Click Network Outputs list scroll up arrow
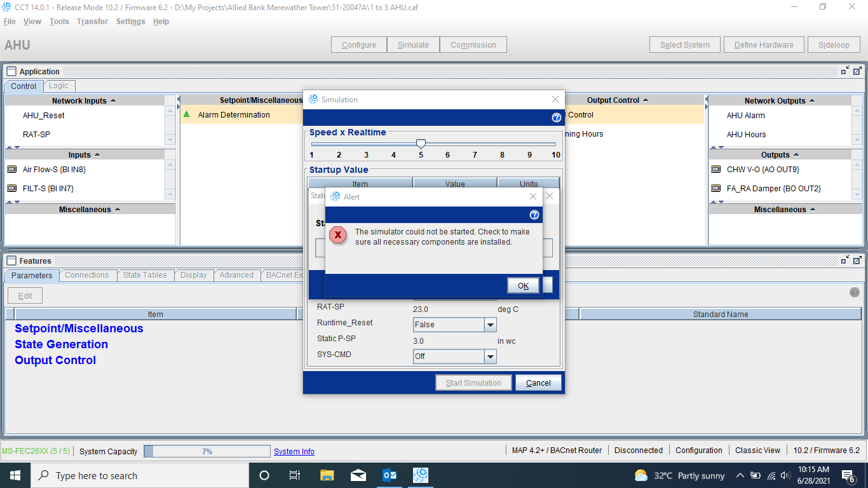 (x=857, y=111)
